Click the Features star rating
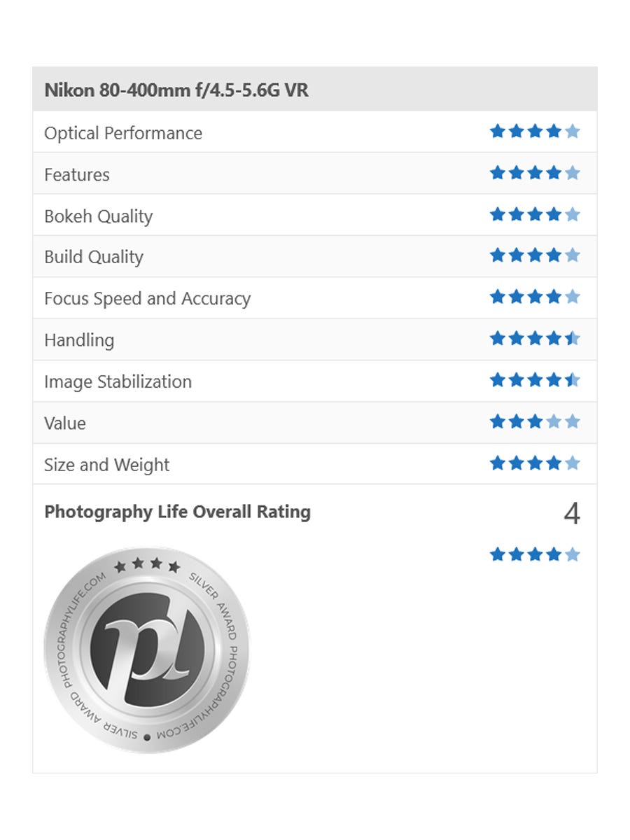The width and height of the screenshot is (630, 840). 535,173
